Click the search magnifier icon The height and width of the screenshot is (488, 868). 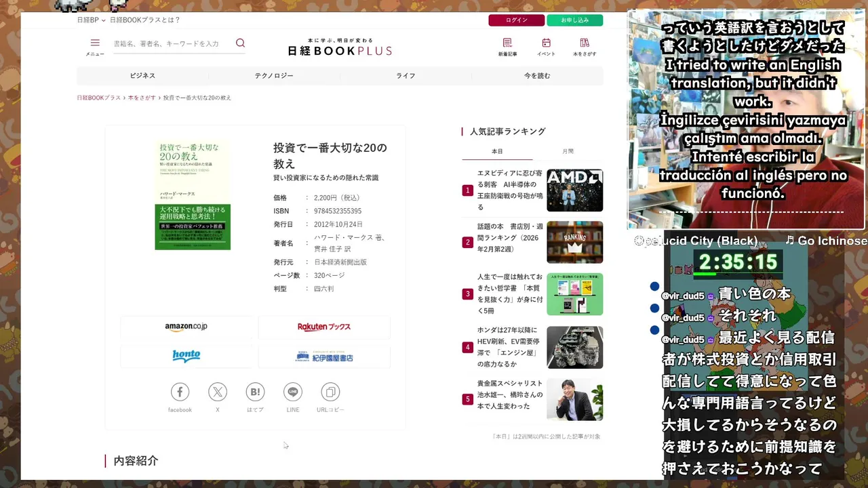point(240,43)
